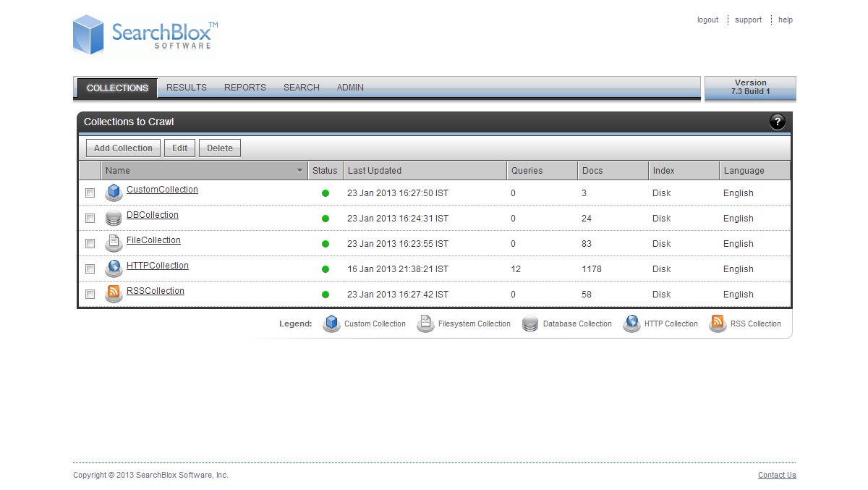Open help via the question mark icon
The image size is (868, 490).
click(777, 122)
